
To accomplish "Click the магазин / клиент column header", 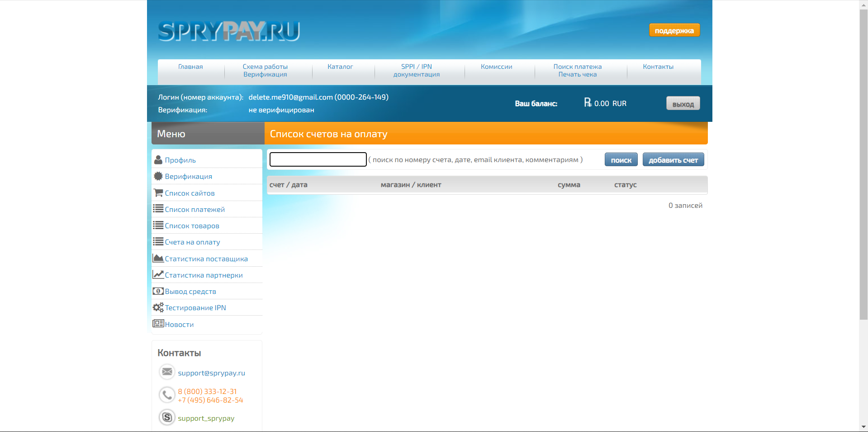I will click(x=411, y=185).
